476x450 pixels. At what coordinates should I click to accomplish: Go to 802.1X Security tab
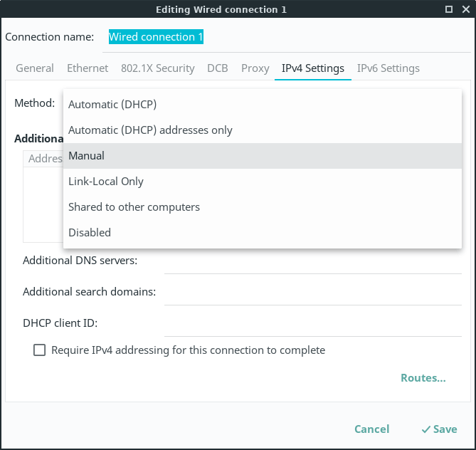(x=157, y=68)
